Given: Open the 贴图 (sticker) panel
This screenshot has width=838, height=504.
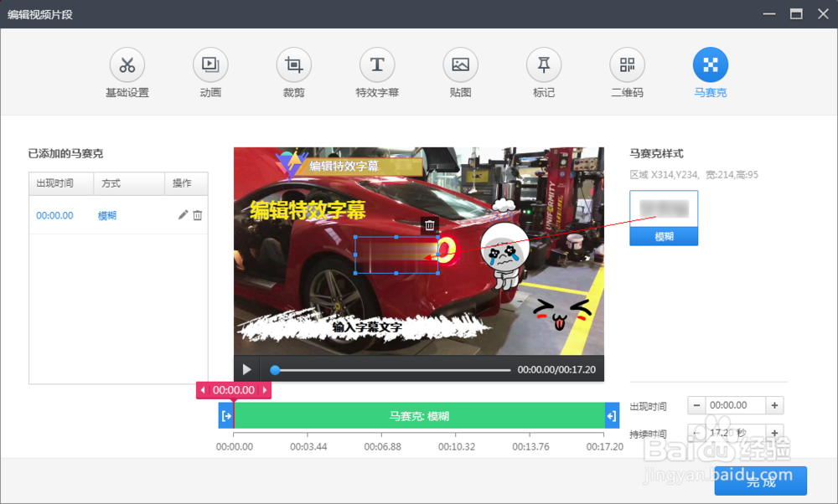Looking at the screenshot, I should click(460, 72).
